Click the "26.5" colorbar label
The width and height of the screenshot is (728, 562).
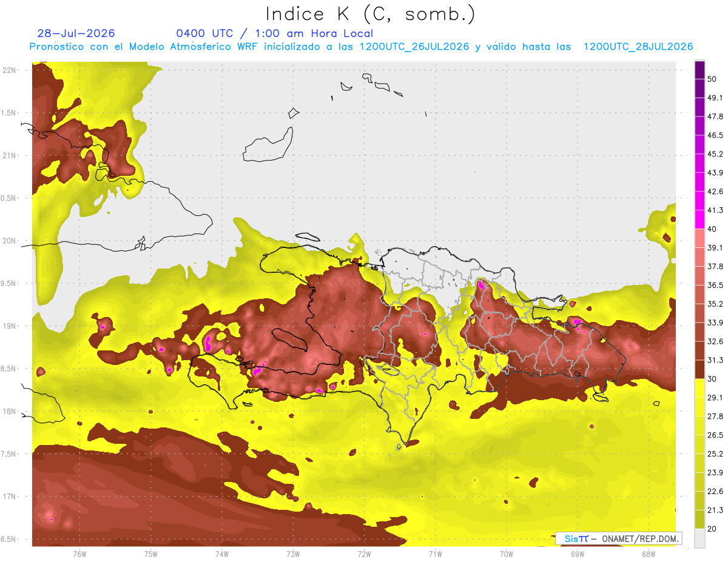click(715, 435)
